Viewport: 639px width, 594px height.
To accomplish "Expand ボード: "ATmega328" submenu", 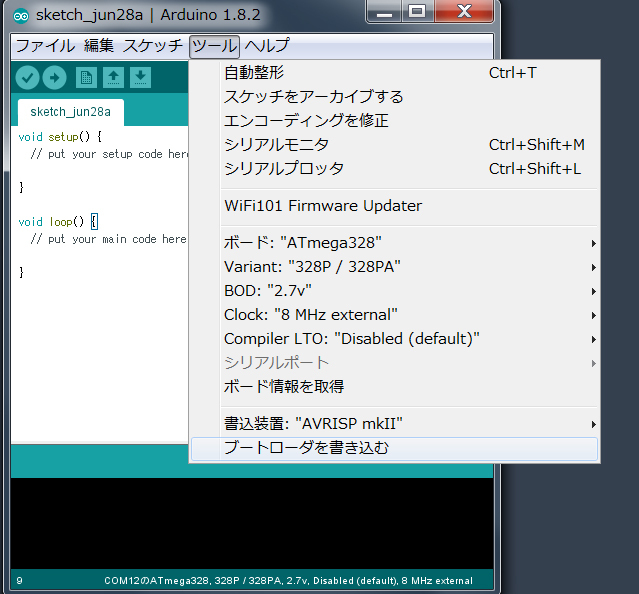I will click(394, 243).
